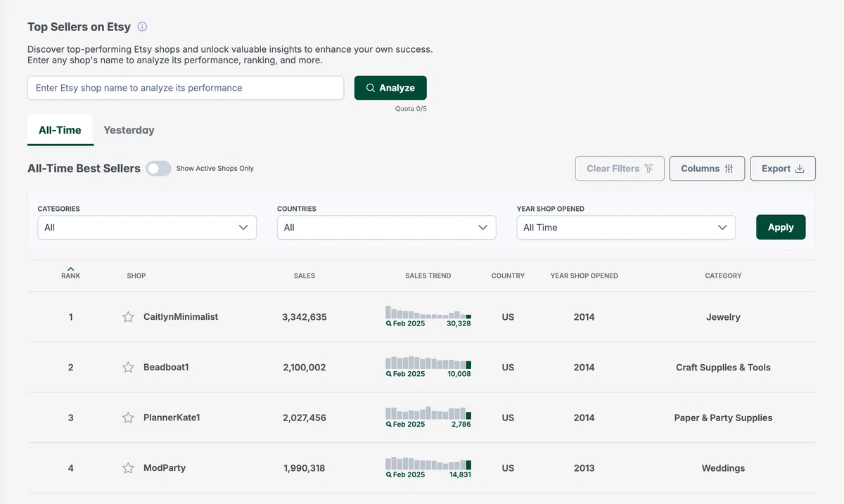Click magnifier icon under CaitlynMinimalist sales trend
This screenshot has width=844, height=504.
click(x=389, y=324)
